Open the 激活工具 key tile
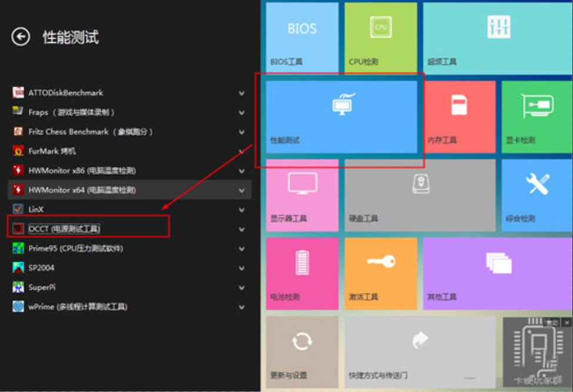The height and width of the screenshot is (392, 573). click(x=381, y=274)
